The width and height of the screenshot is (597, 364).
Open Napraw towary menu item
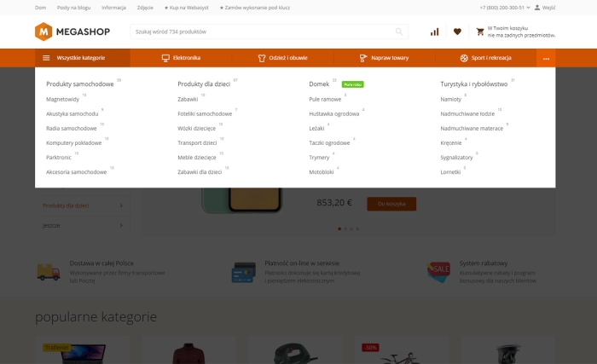pyautogui.click(x=384, y=58)
